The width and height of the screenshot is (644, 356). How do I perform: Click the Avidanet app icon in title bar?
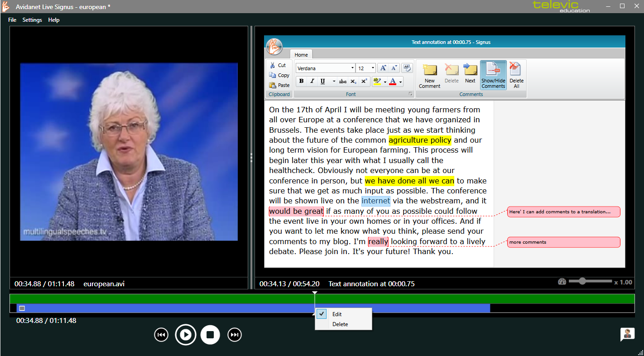click(x=6, y=6)
